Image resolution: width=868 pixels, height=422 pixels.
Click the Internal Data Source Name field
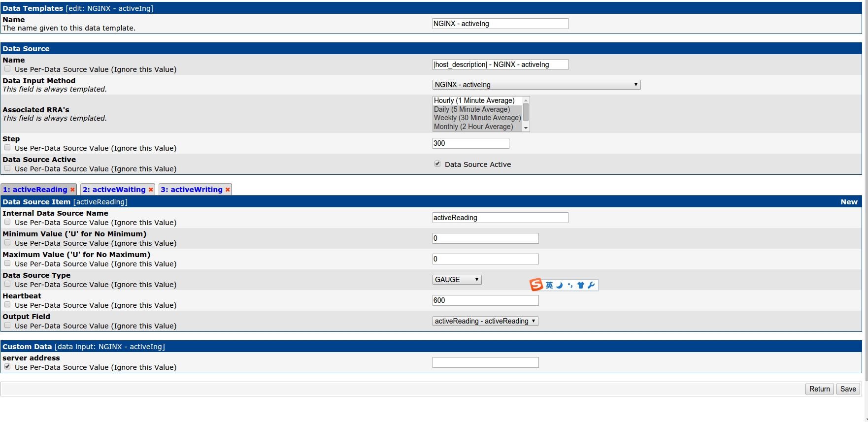coord(501,218)
